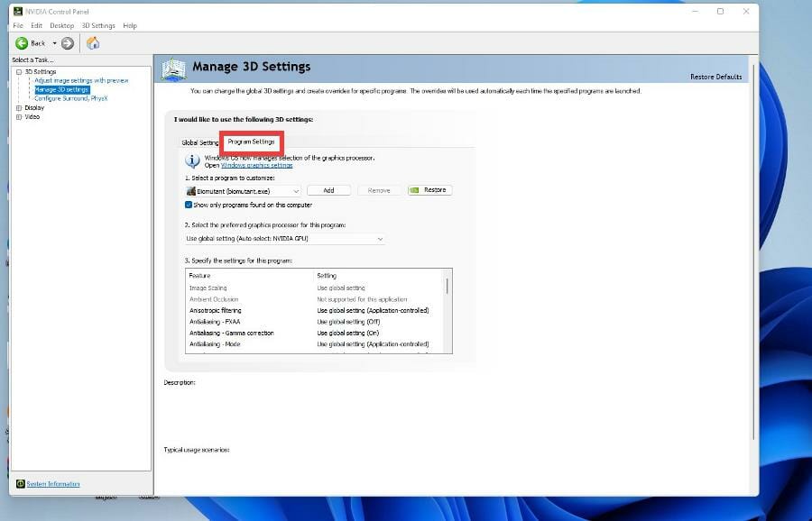Click Restore Defaults

pyautogui.click(x=715, y=77)
